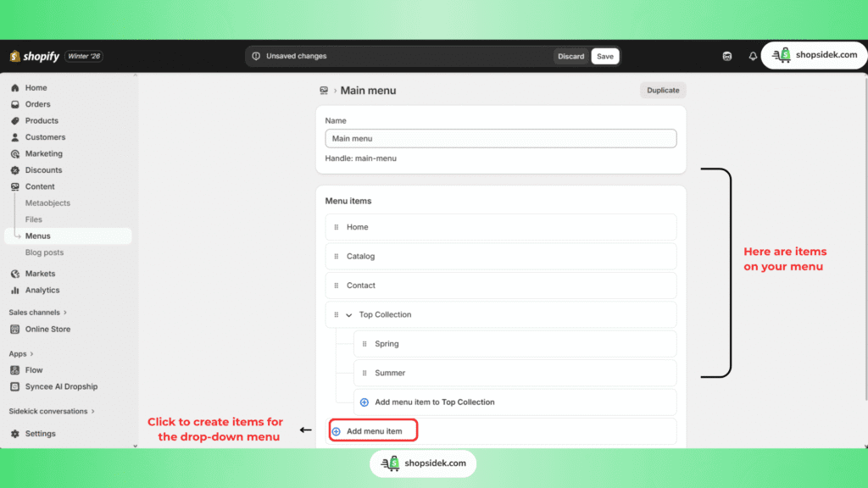Click the notification bell icon
Image resolution: width=868 pixels, height=488 pixels.
coord(753,57)
